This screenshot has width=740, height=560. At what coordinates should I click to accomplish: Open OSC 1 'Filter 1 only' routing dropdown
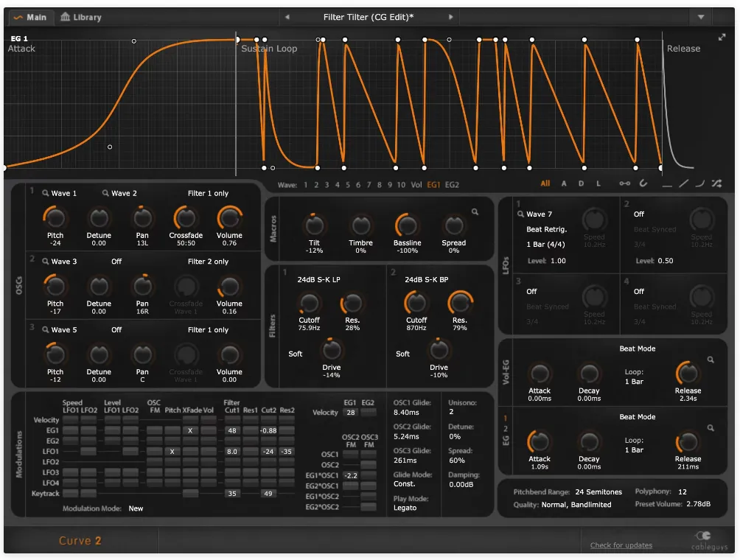click(208, 193)
